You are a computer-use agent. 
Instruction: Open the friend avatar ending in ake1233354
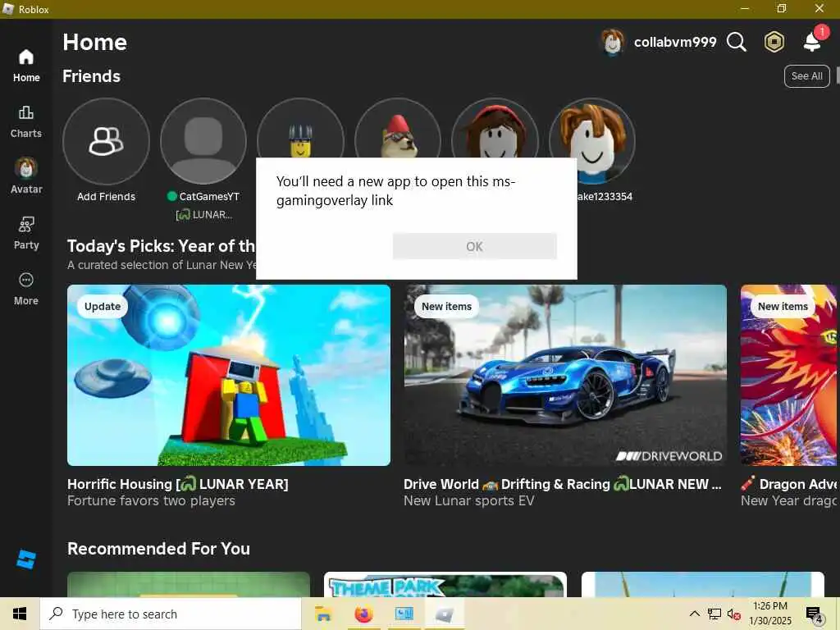[592, 141]
